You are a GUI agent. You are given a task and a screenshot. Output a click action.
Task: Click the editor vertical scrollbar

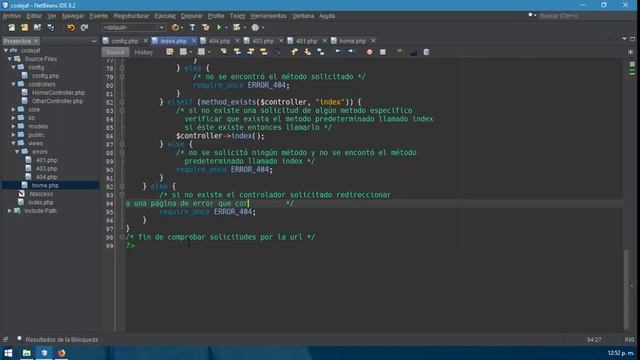[626, 289]
